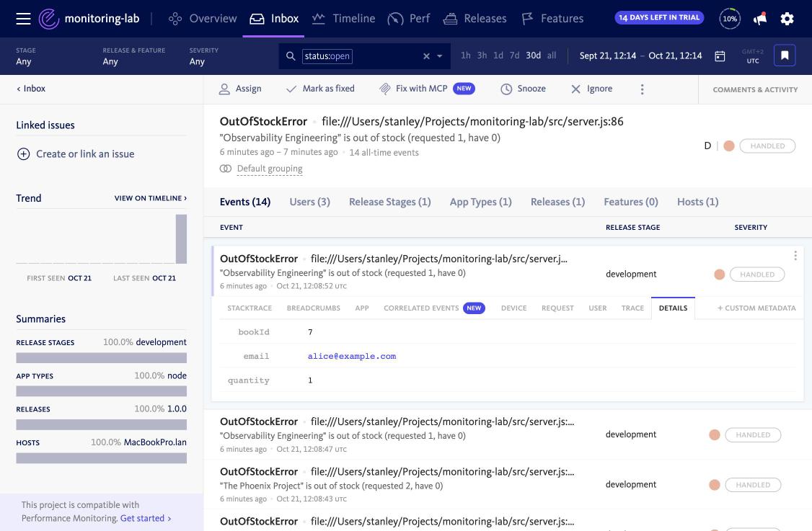Go back to Inbox link

pos(31,89)
